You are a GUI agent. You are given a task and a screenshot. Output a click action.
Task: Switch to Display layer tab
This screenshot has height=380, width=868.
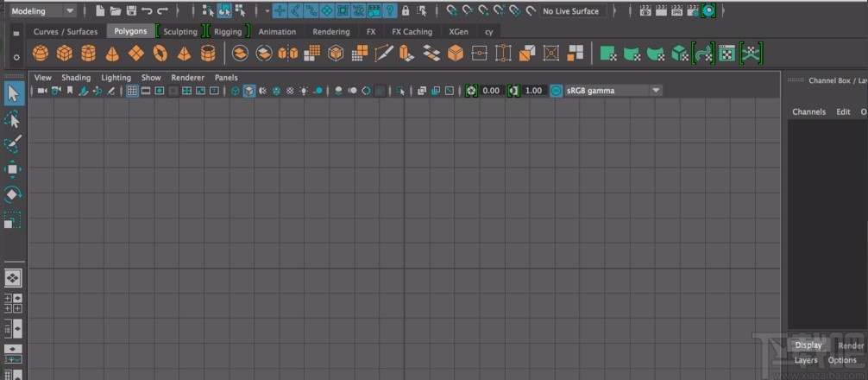[808, 345]
